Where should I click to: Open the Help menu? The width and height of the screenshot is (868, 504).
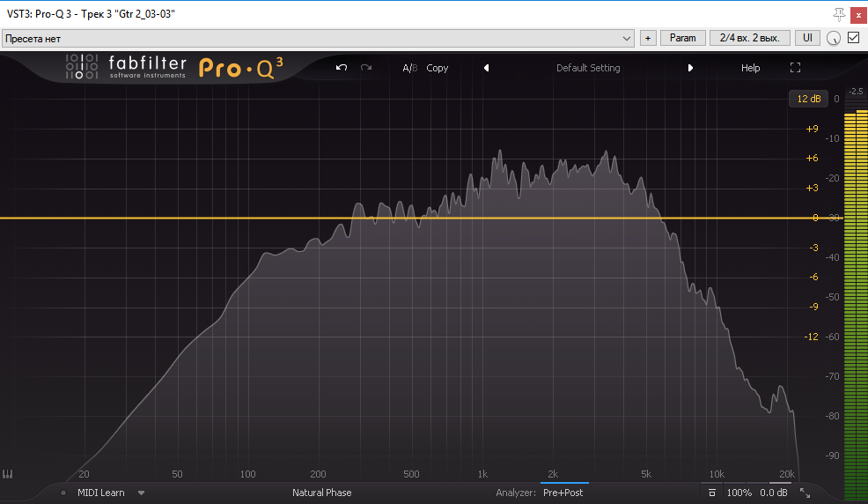click(751, 68)
